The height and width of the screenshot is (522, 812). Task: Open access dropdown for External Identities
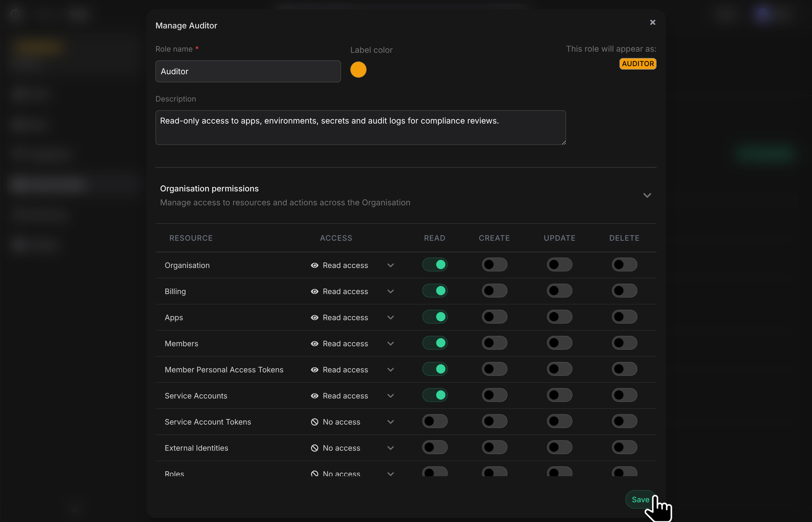tap(390, 448)
